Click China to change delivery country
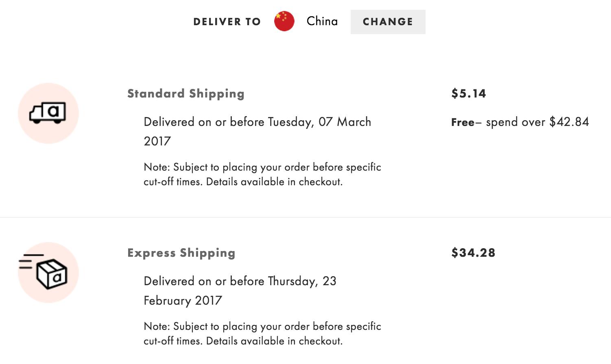 pyautogui.click(x=322, y=21)
